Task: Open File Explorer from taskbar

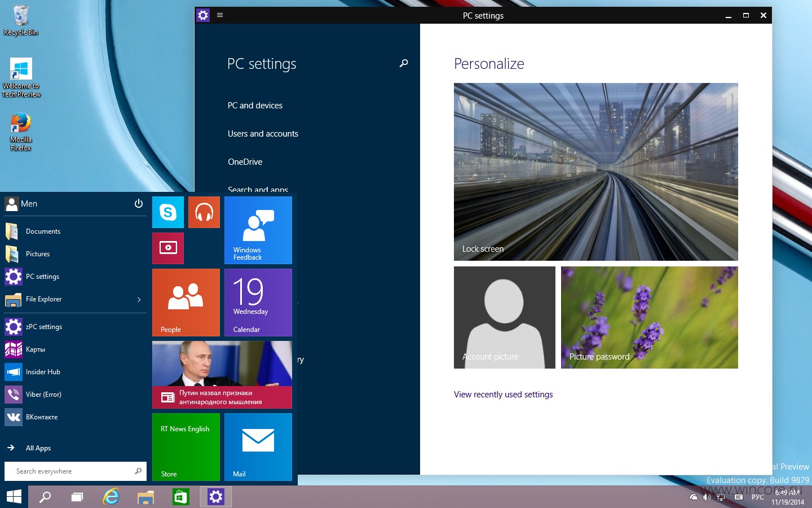Action: tap(145, 497)
